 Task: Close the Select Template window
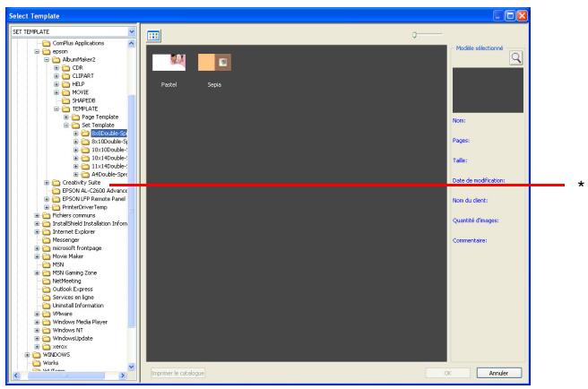pyautogui.click(x=522, y=16)
